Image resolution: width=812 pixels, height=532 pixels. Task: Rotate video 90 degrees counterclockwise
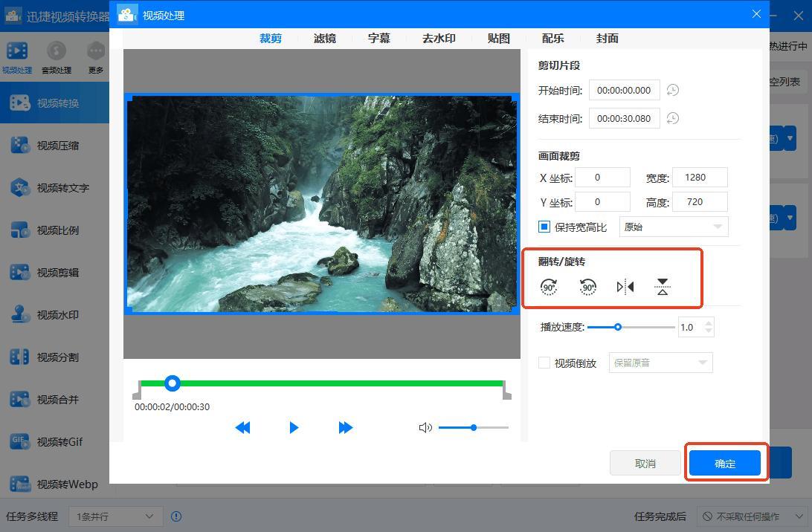coord(587,287)
